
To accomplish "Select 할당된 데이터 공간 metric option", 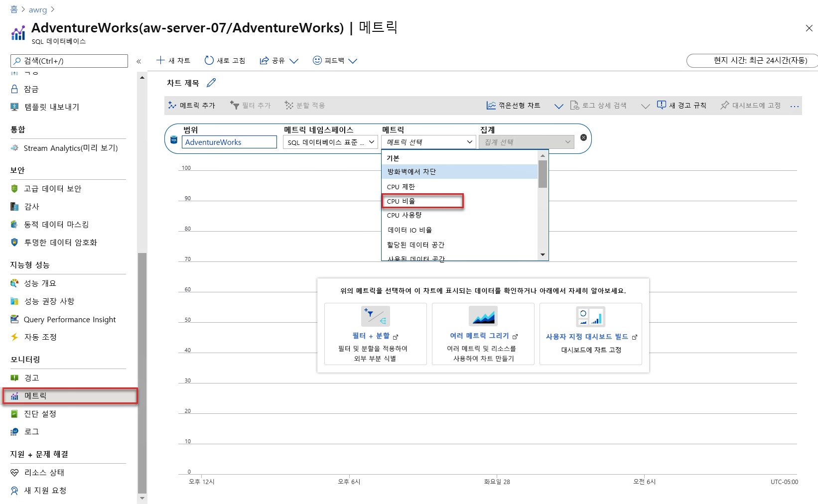I will pos(460,245).
